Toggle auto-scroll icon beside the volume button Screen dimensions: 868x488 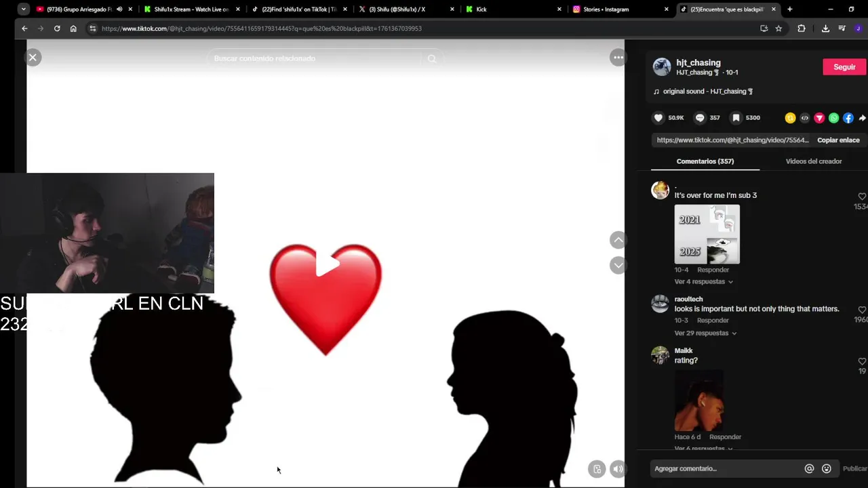coord(597,468)
